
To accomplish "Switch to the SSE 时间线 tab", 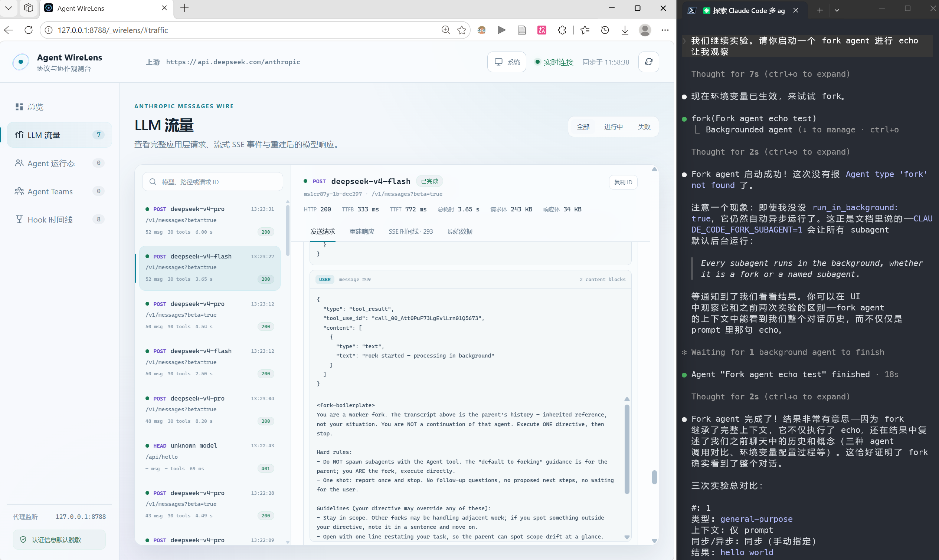I will tap(411, 231).
